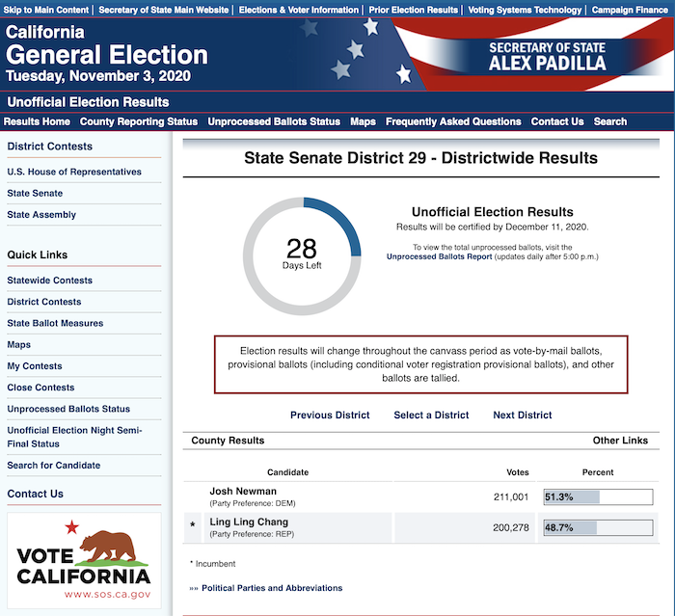675x616 pixels.
Task: Click Ling Ling Chang's 48.7% percent bar
Action: coord(598,527)
